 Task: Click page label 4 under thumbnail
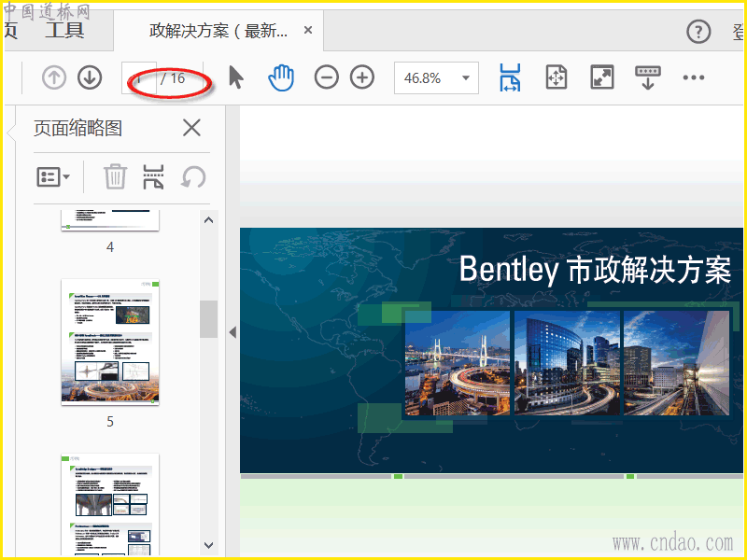110,247
